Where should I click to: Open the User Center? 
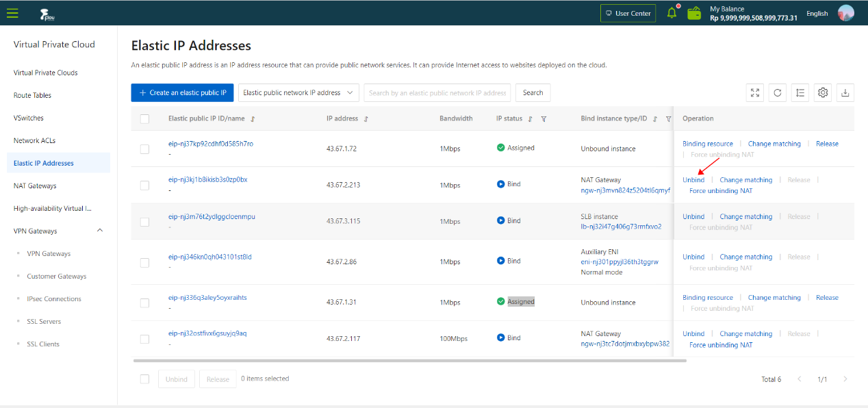click(628, 13)
